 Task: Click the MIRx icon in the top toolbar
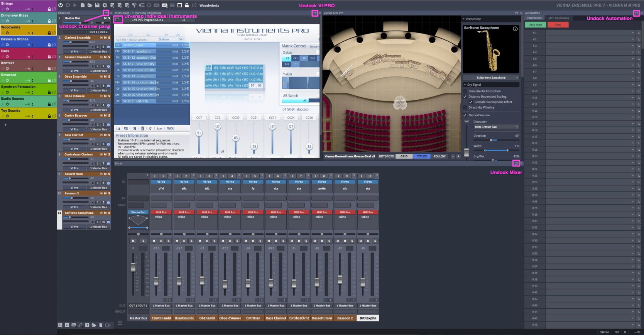coord(164,5)
